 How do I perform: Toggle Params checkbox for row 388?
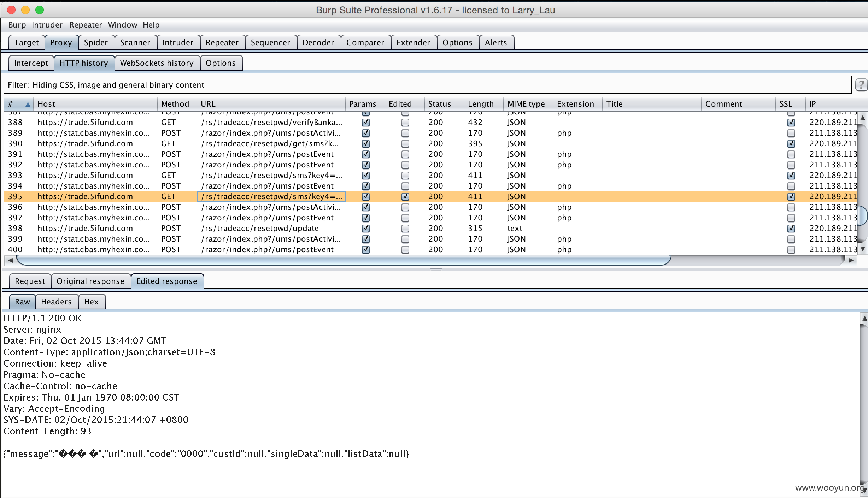(366, 123)
